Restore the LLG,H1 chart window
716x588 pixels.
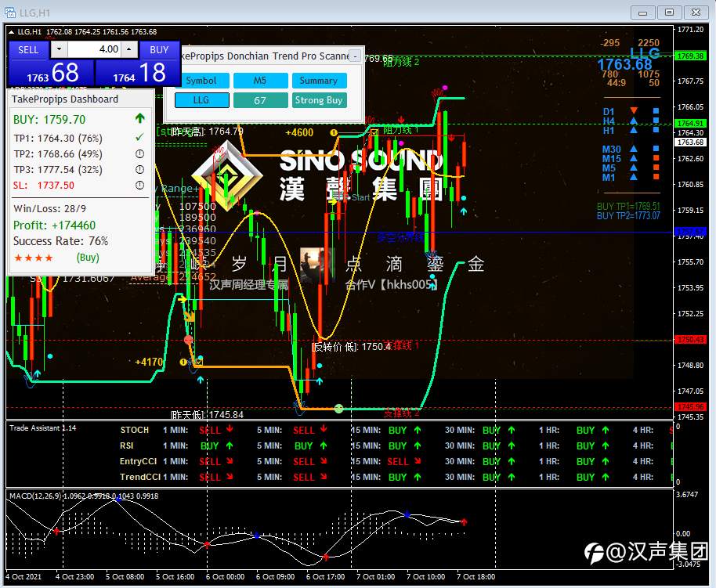point(670,13)
